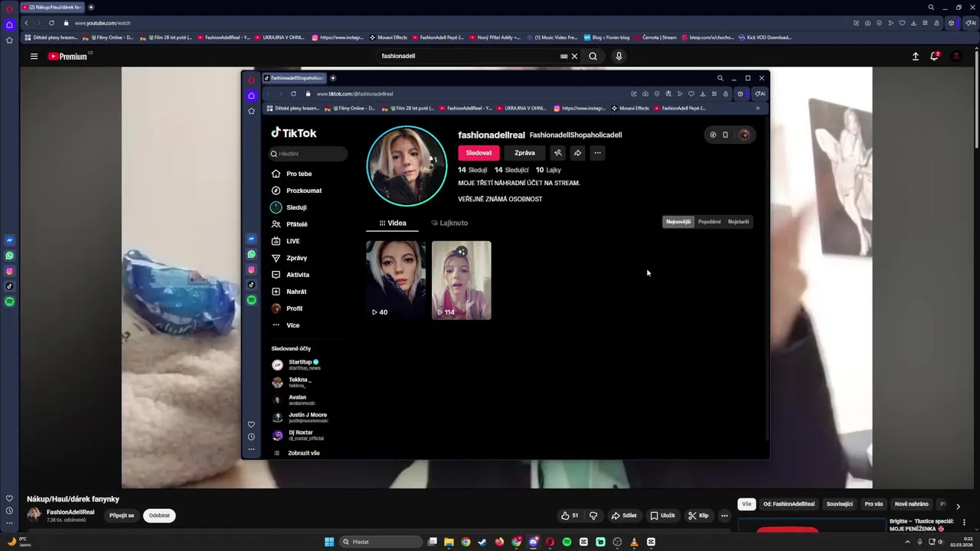Show more filter chips arrow
This screenshot has width=980, height=551.
pyautogui.click(x=958, y=506)
